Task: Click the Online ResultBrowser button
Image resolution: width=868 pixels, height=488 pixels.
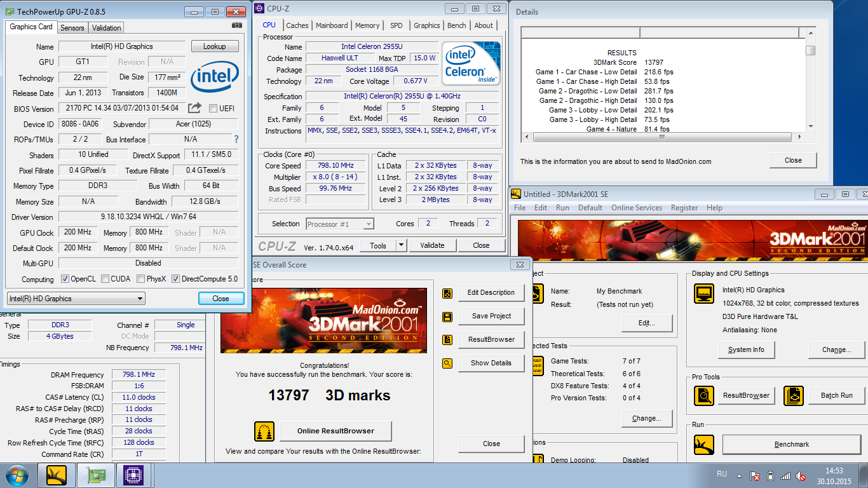Action: click(x=336, y=431)
